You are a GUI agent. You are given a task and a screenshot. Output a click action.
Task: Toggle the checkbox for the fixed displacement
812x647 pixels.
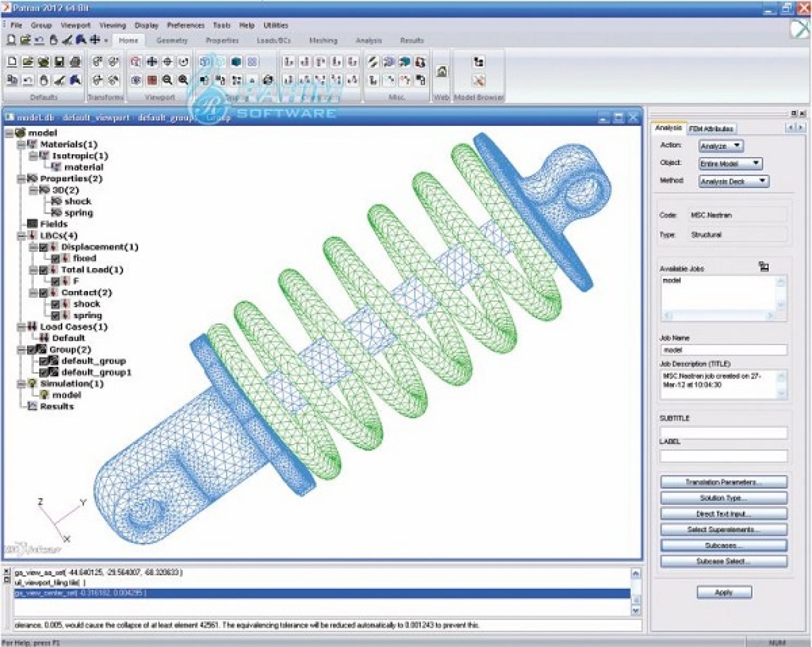tap(57, 258)
